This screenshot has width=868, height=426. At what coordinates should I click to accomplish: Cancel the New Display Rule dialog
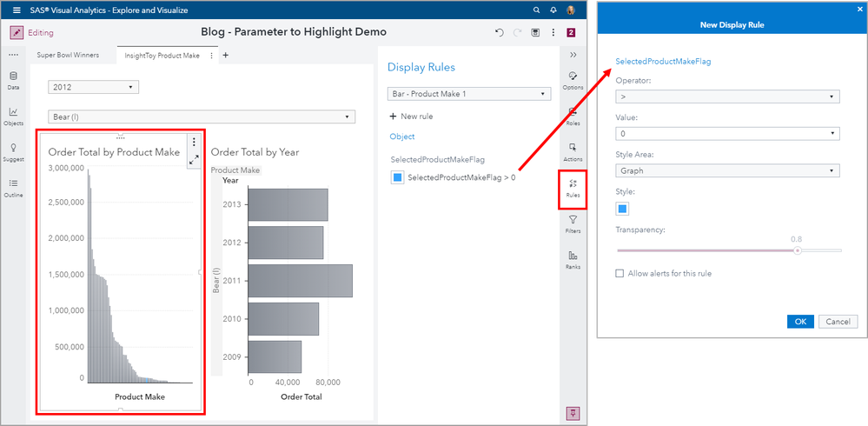point(838,322)
